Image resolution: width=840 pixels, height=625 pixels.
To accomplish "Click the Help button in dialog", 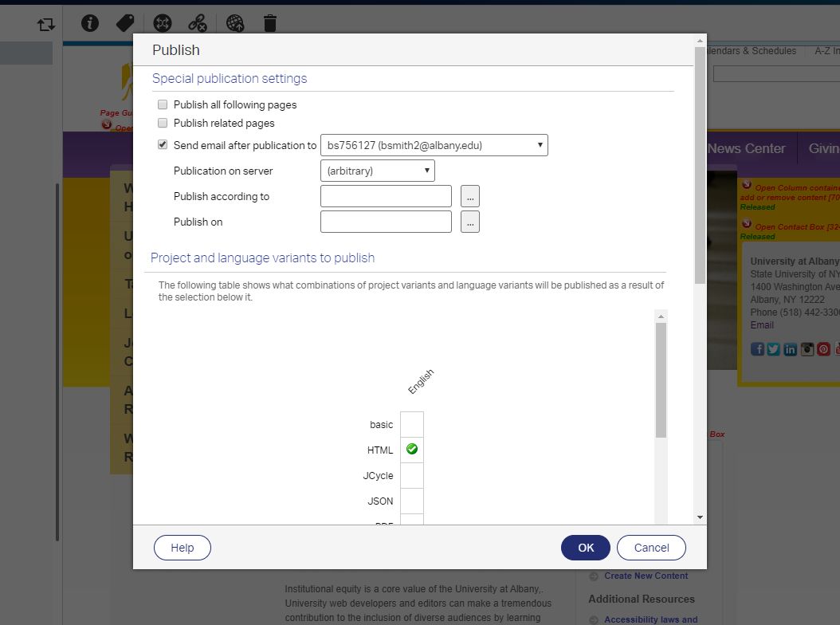I will [x=183, y=548].
